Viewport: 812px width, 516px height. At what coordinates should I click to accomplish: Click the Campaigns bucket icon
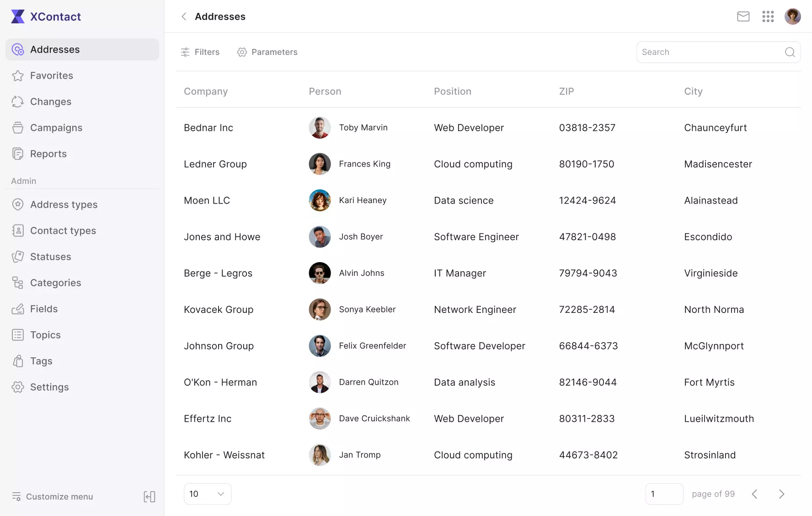click(18, 128)
